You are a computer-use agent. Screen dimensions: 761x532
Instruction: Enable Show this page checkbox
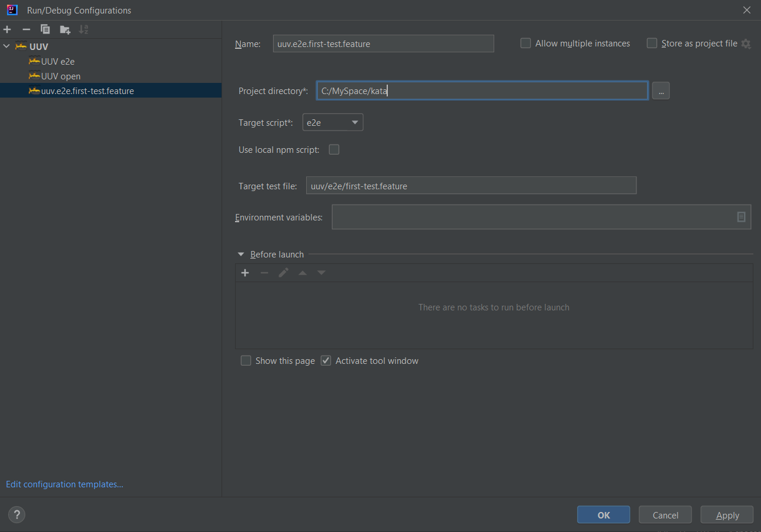click(246, 360)
